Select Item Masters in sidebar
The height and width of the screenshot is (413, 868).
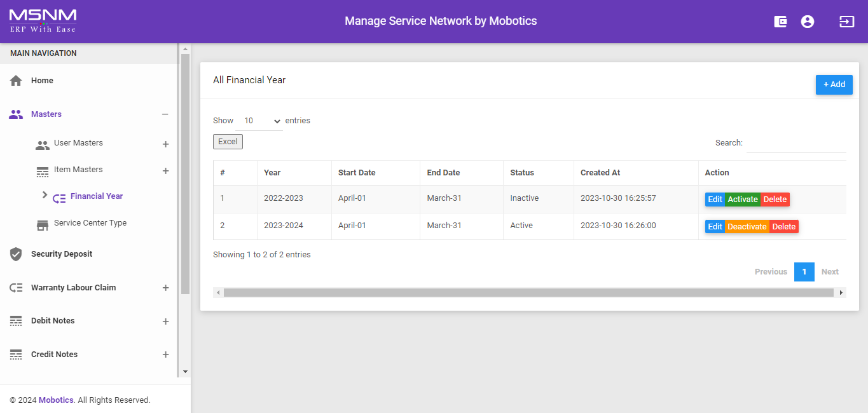tap(78, 170)
